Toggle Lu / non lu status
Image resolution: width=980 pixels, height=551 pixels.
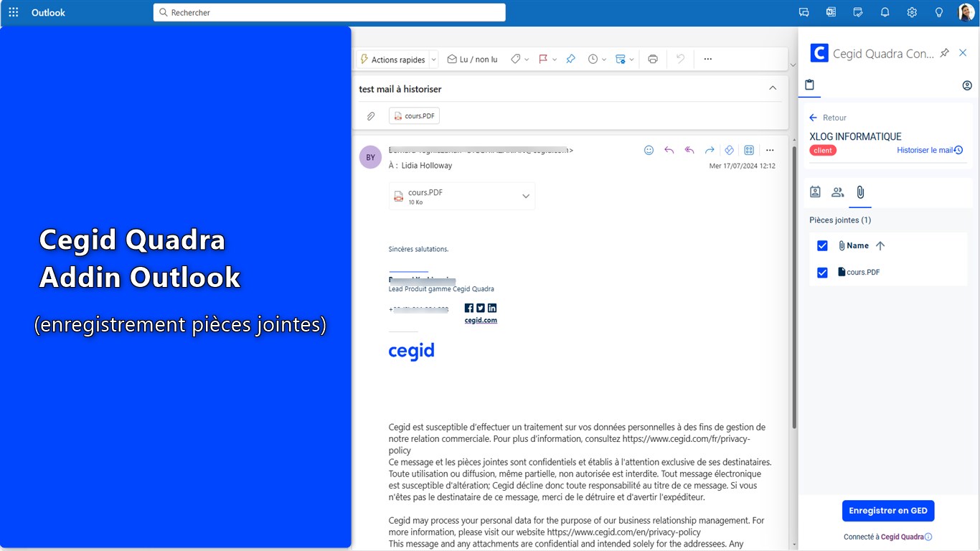[472, 60]
